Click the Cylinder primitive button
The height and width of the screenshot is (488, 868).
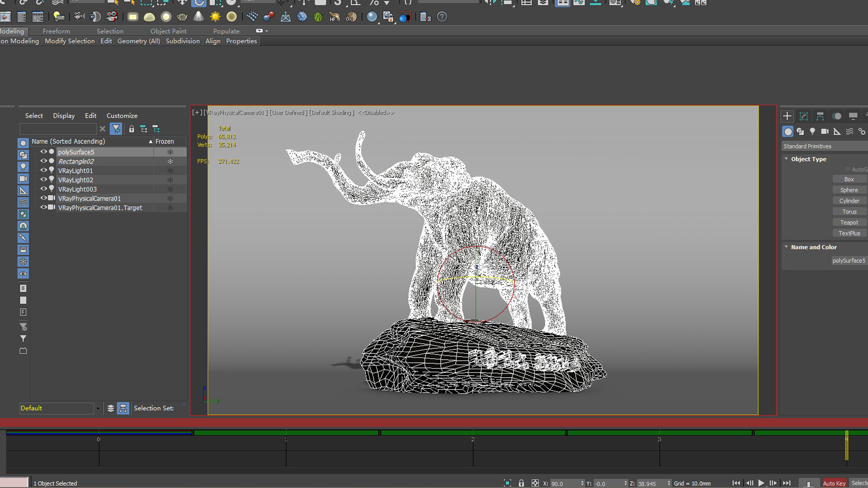849,201
